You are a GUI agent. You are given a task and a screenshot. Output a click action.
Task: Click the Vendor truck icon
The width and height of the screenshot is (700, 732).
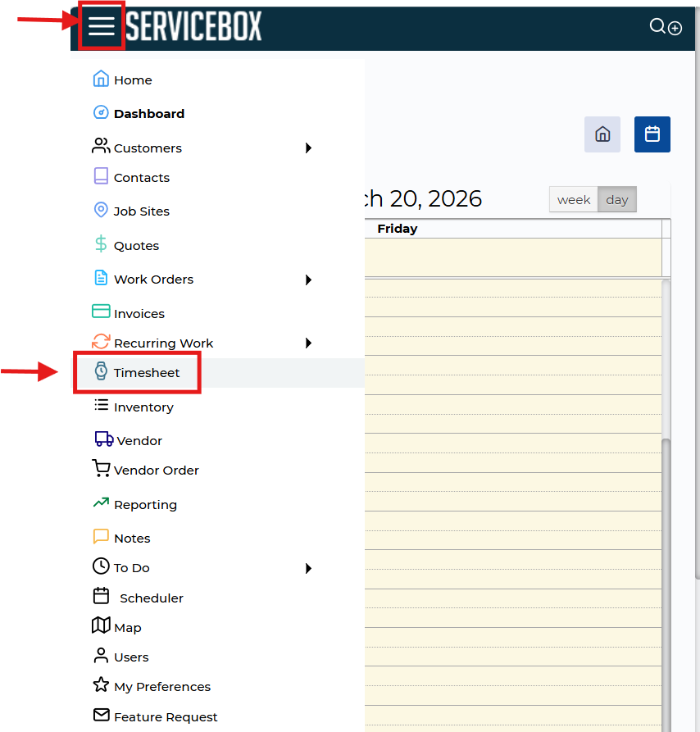tap(104, 439)
